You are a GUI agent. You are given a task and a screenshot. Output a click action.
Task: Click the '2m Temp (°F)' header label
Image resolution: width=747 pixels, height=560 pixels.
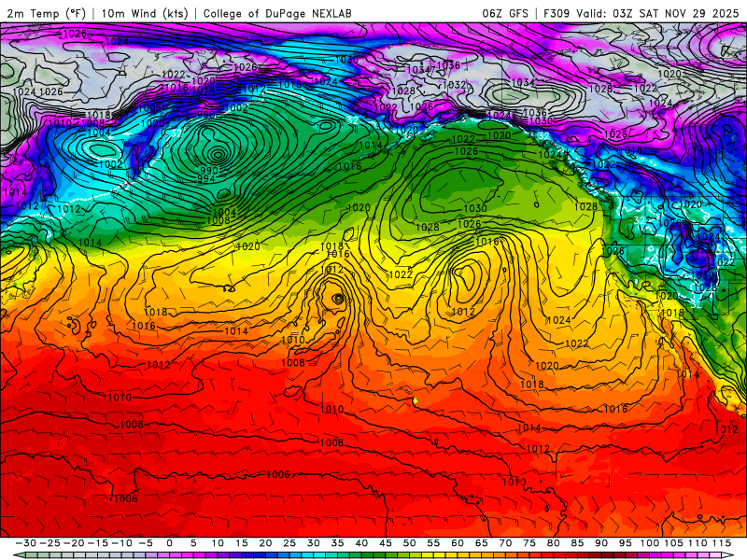tap(46, 13)
